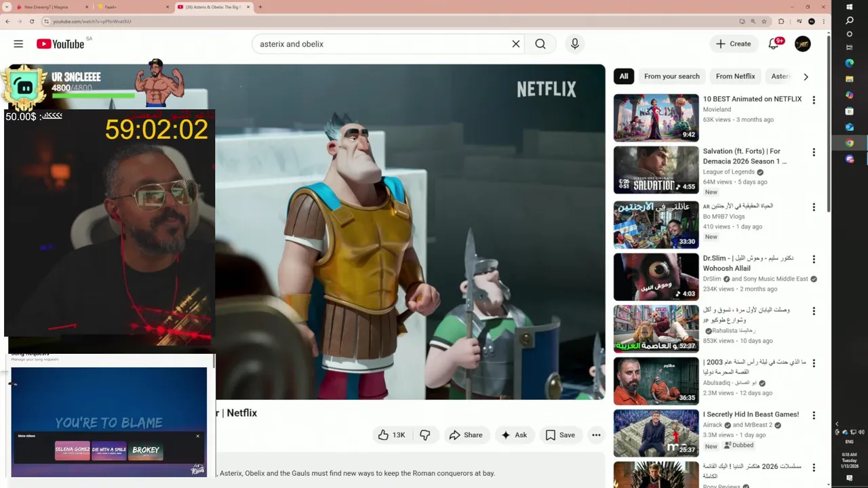This screenshot has height=488, width=868.
Task: Click the Ask button
Action: coord(514,435)
